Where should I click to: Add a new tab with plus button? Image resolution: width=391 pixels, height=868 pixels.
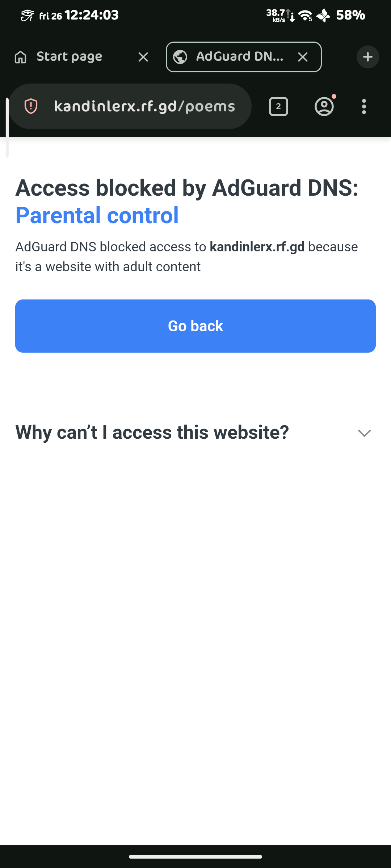(368, 57)
